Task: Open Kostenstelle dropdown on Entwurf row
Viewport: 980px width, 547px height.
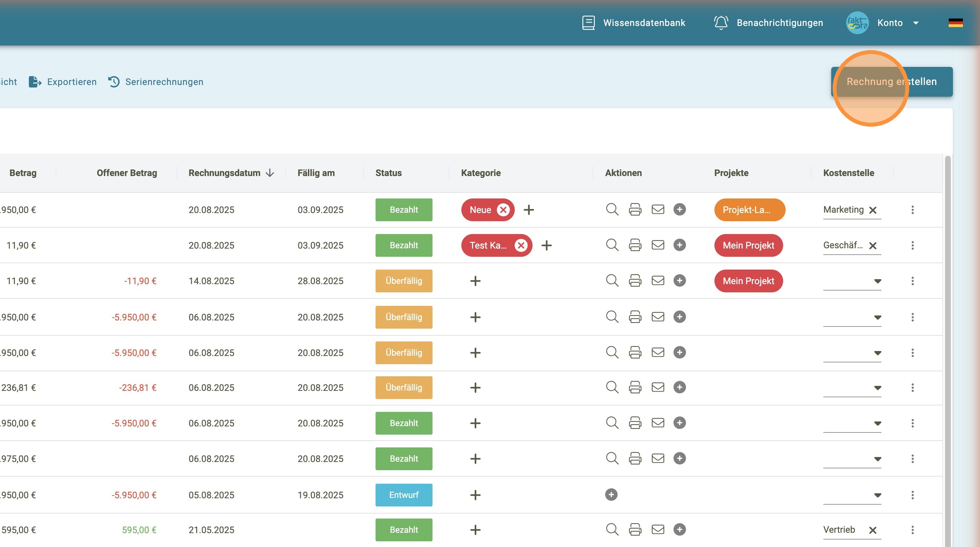Action: [x=877, y=495]
